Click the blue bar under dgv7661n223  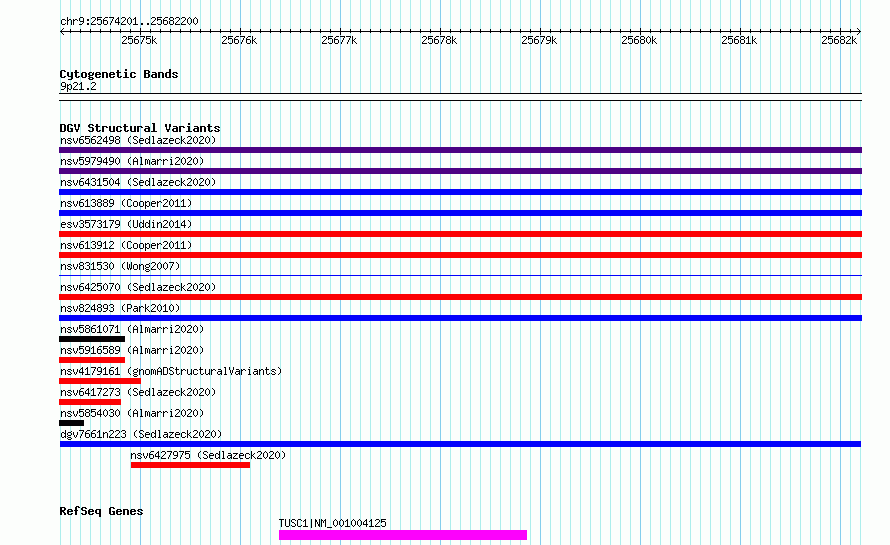460,444
